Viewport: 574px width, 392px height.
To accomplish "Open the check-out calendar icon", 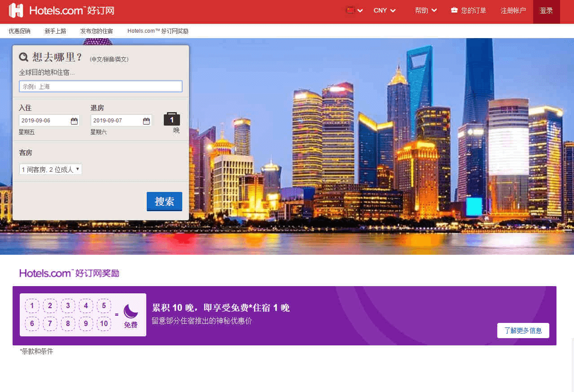I will tap(146, 121).
